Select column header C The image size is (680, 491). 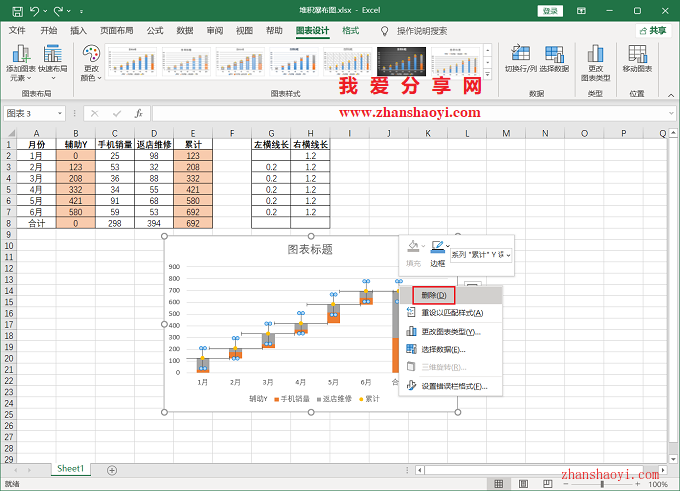tap(114, 133)
